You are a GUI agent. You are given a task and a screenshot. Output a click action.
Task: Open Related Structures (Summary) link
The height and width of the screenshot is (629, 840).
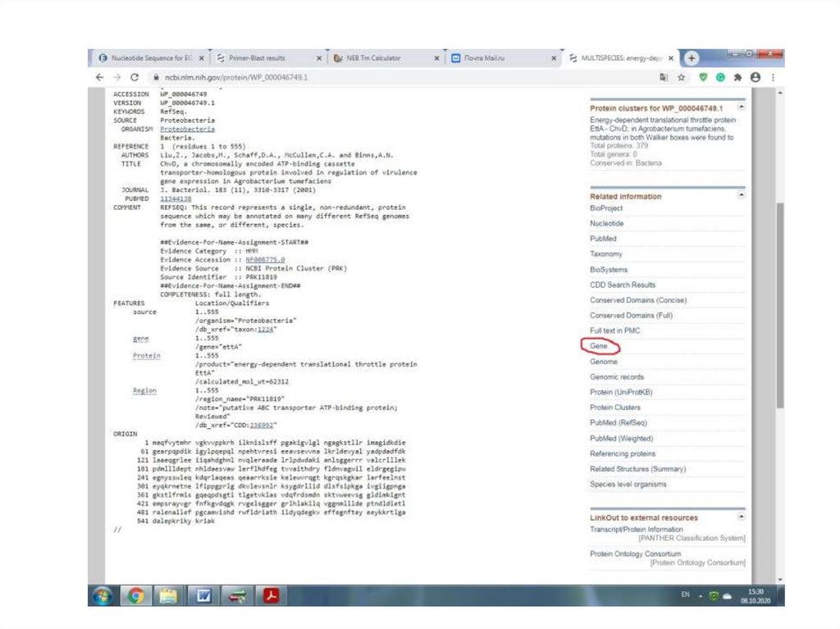[637, 469]
